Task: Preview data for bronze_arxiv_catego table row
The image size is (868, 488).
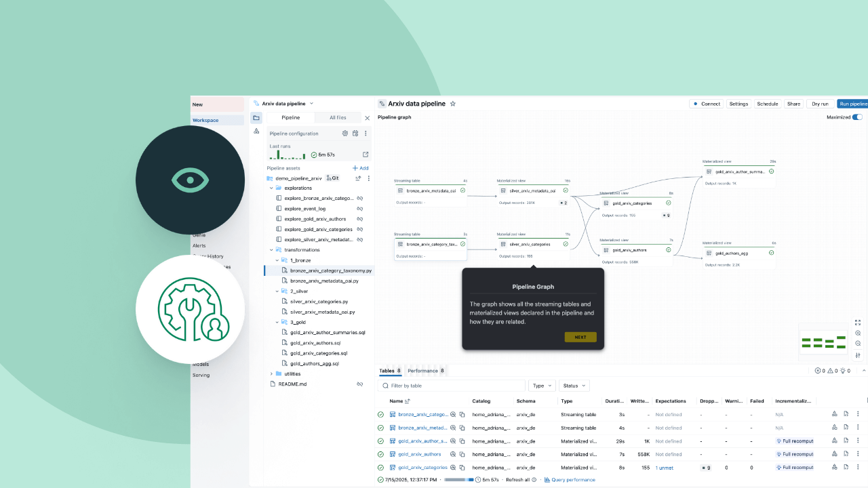Action: click(x=453, y=414)
